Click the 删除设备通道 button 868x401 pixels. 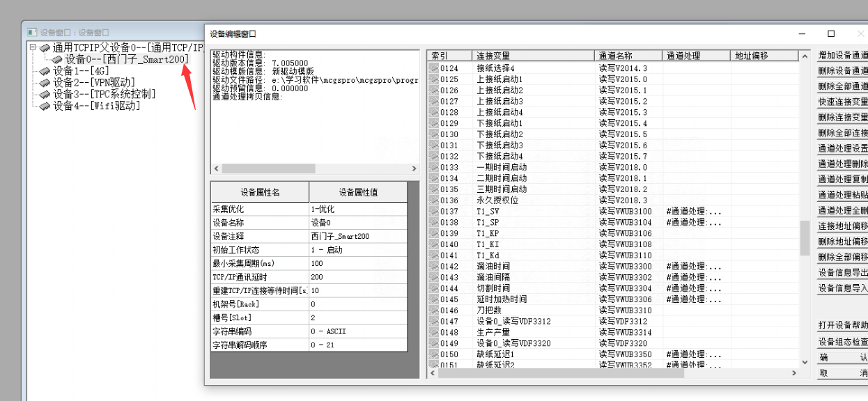coord(842,70)
